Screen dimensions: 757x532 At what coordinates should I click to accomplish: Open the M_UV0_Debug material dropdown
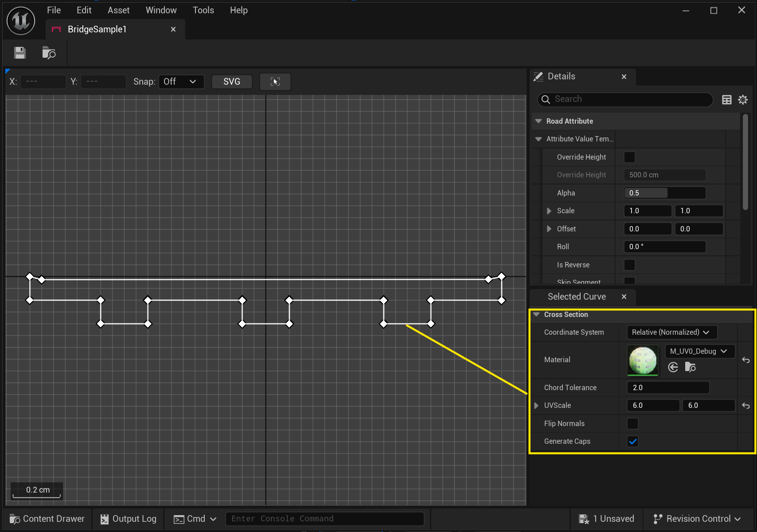tap(699, 351)
